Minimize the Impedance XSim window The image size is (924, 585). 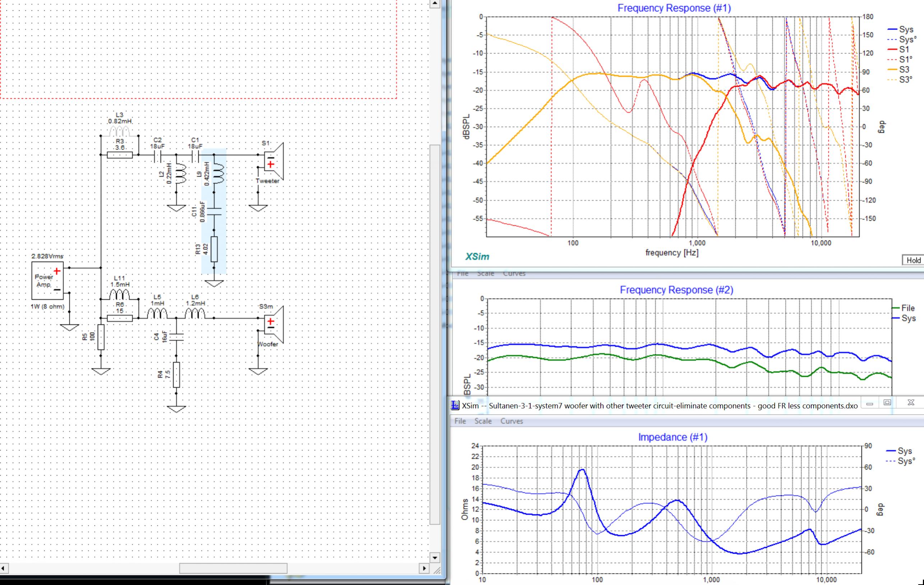click(x=869, y=403)
